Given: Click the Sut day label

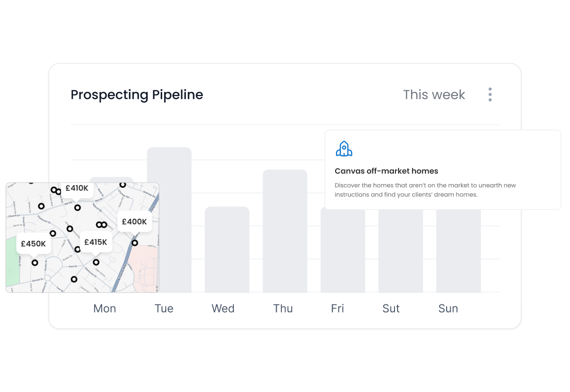Looking at the screenshot, I should tap(391, 308).
